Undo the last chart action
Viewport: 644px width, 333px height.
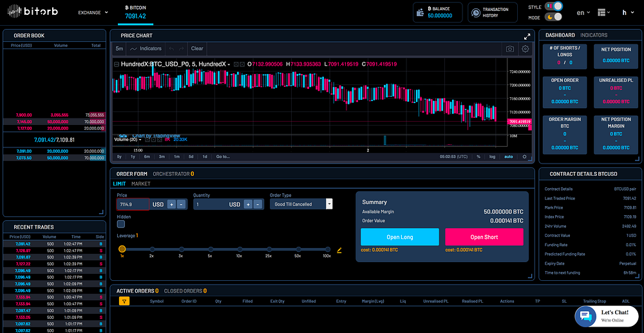172,48
